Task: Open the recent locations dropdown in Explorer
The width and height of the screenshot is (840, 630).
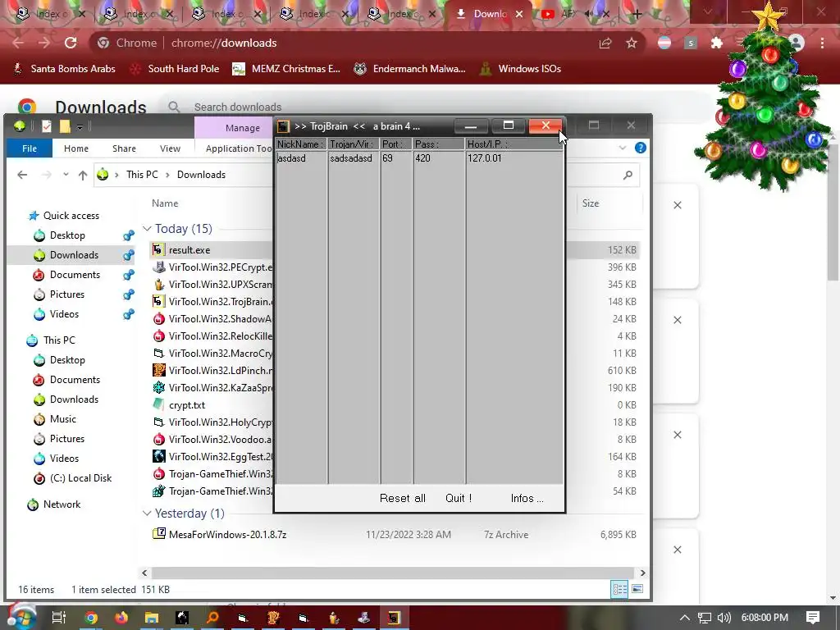Action: [x=66, y=175]
